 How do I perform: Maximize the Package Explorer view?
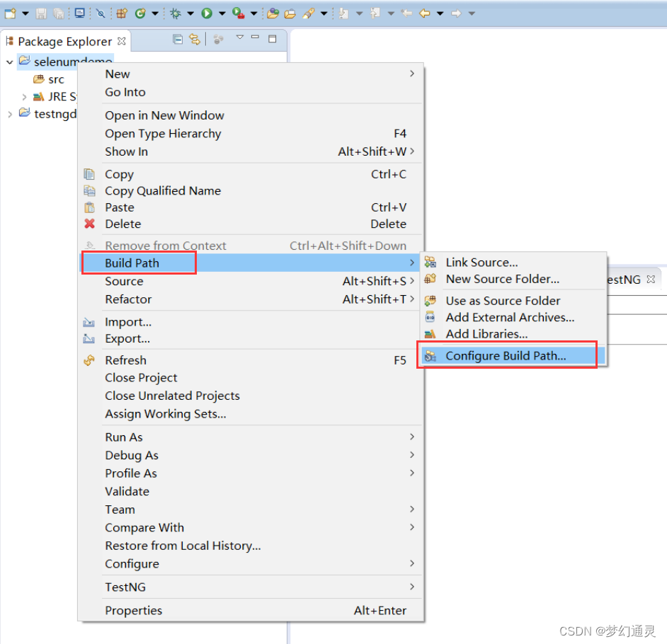click(x=273, y=39)
